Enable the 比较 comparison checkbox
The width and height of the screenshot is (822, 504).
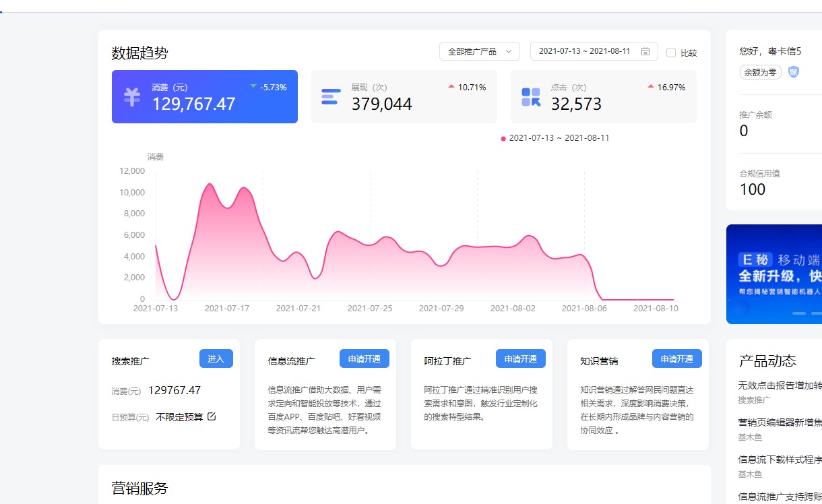coord(671,52)
